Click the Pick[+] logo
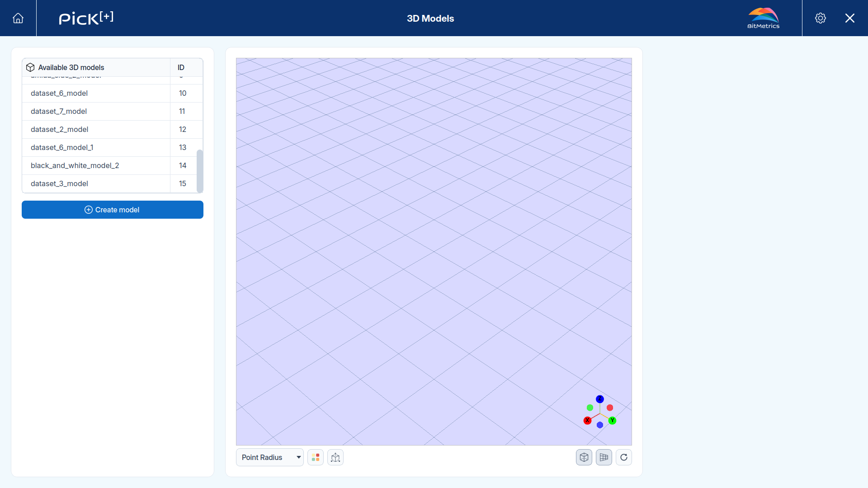This screenshot has width=868, height=488. pyautogui.click(x=86, y=18)
